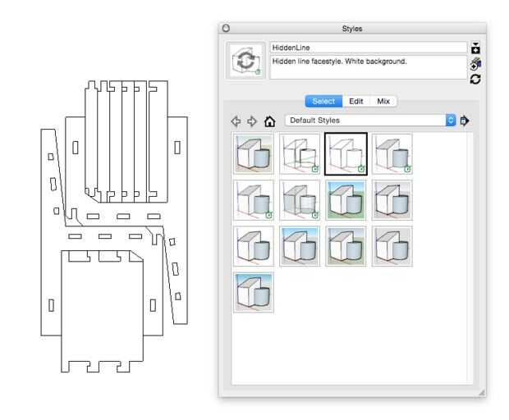509x420 pixels.
Task: Apply the green-ground blue-sky style thumbnail
Action: (x=346, y=200)
